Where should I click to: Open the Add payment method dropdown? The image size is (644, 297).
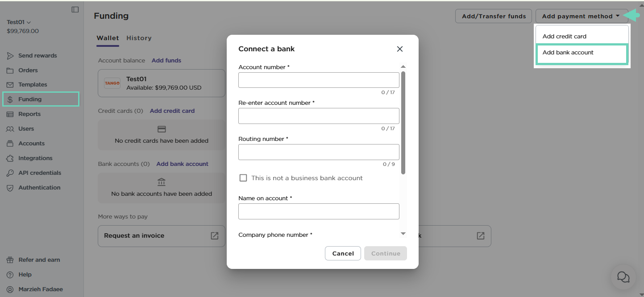click(582, 16)
